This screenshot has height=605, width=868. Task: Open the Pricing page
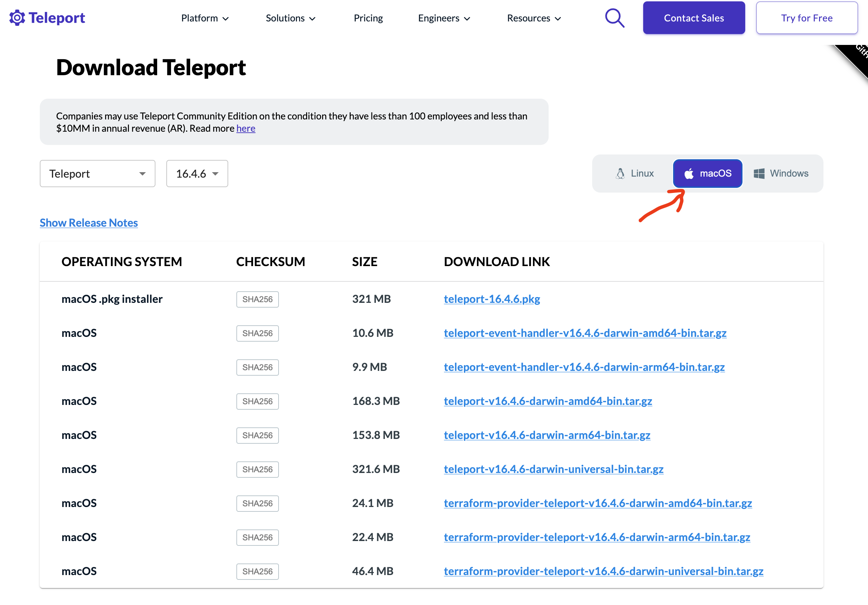tap(368, 18)
